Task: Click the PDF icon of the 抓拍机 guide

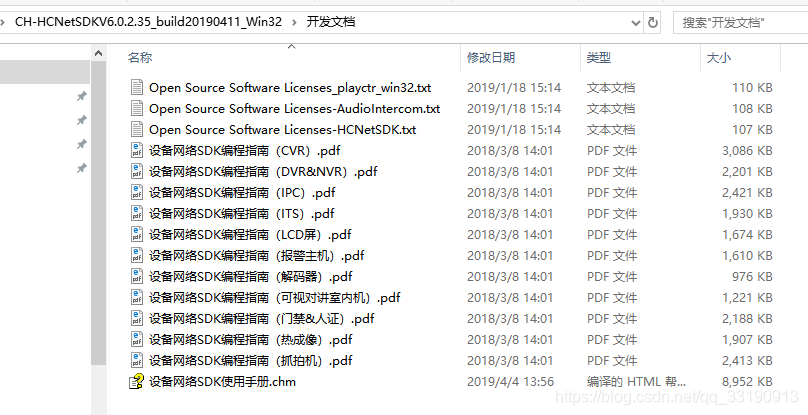Action: (x=137, y=361)
